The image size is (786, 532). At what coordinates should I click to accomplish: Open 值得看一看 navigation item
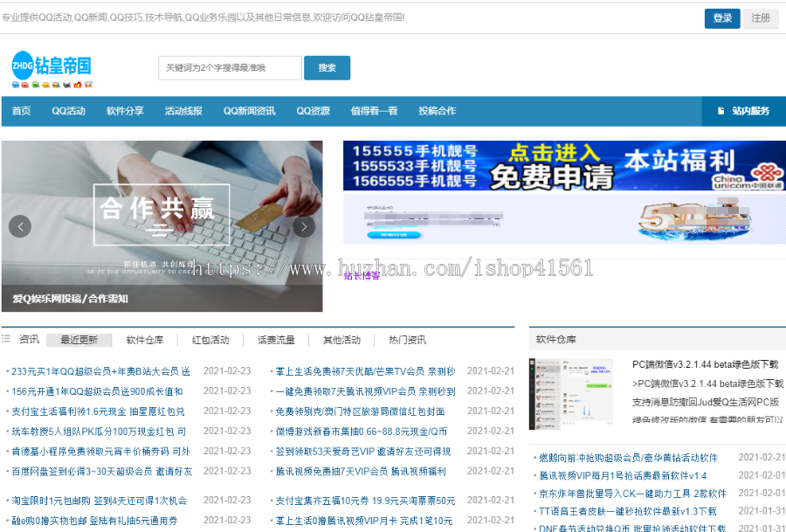click(374, 111)
